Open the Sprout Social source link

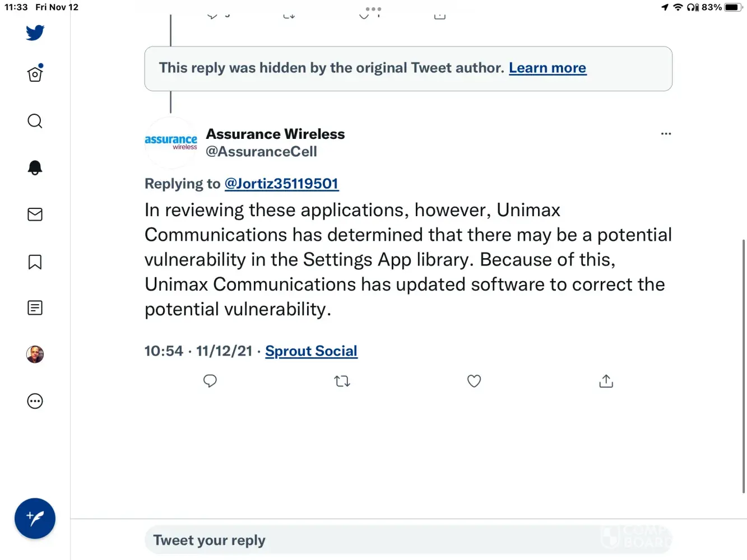pyautogui.click(x=311, y=351)
